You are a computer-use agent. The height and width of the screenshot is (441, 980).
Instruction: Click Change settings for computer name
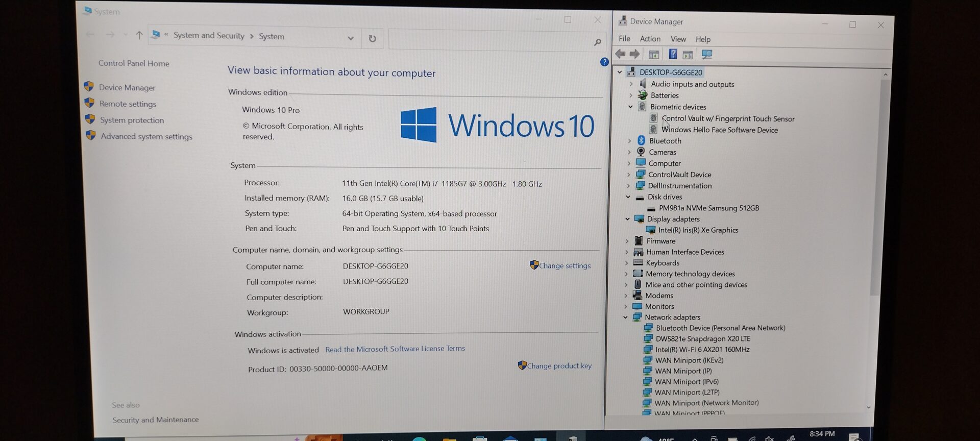coord(565,265)
